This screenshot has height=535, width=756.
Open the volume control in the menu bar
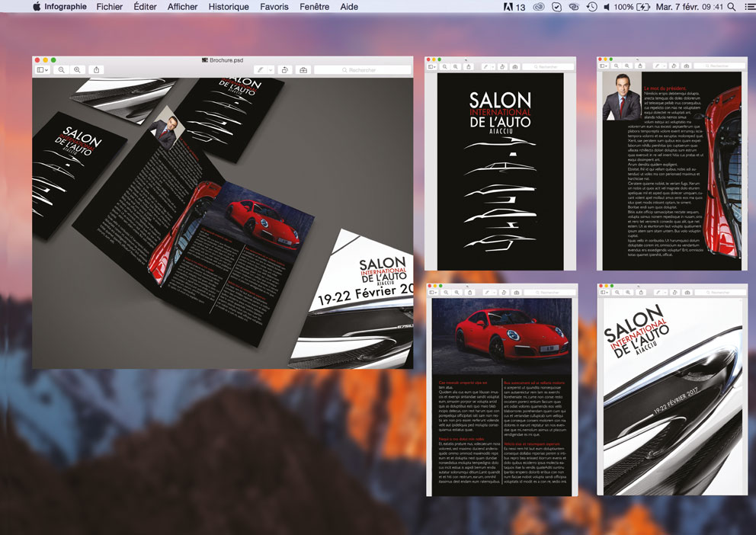point(607,7)
